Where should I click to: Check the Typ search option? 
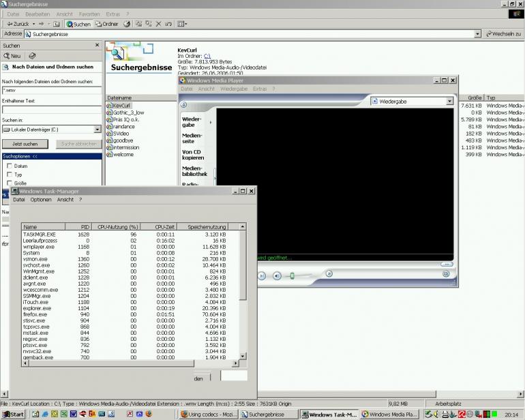point(9,175)
